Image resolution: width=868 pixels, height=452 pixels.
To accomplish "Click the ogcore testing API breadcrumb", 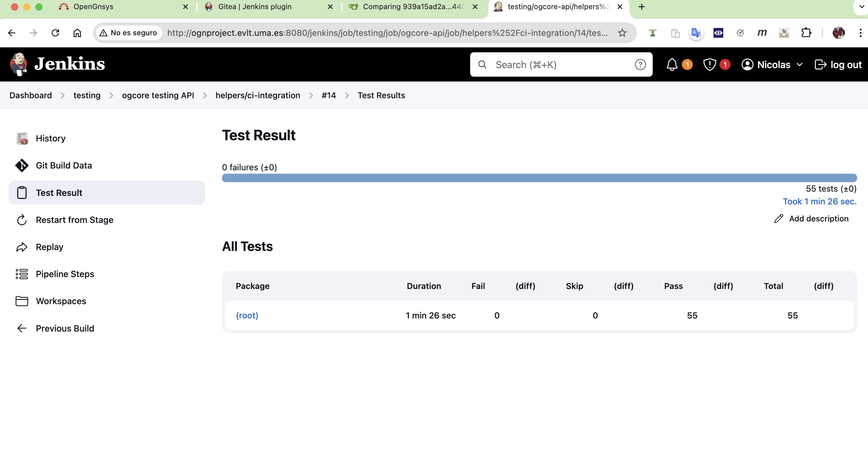I will click(x=158, y=96).
